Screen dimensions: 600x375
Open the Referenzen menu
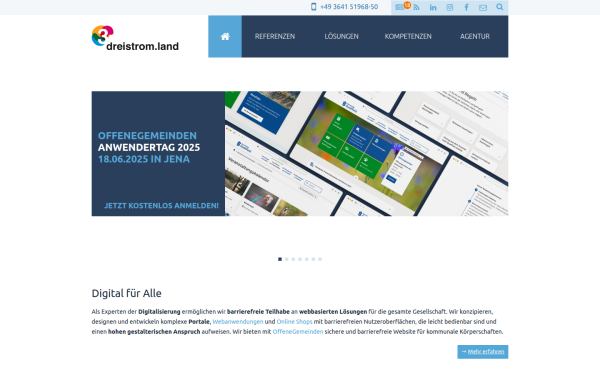coord(275,36)
